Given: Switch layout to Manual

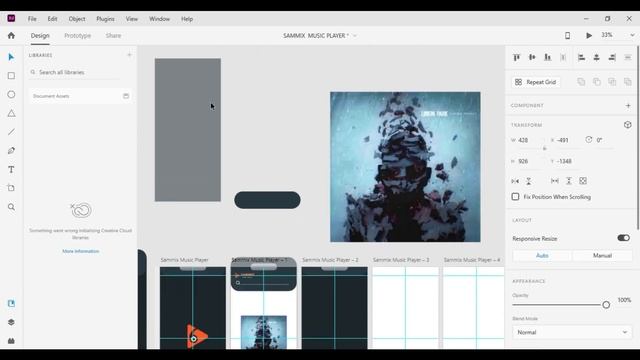Looking at the screenshot, I should coord(602,256).
